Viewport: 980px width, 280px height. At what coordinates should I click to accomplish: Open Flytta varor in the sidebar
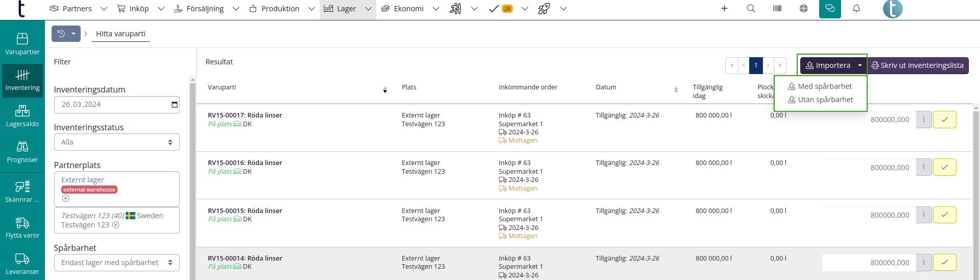tap(22, 228)
